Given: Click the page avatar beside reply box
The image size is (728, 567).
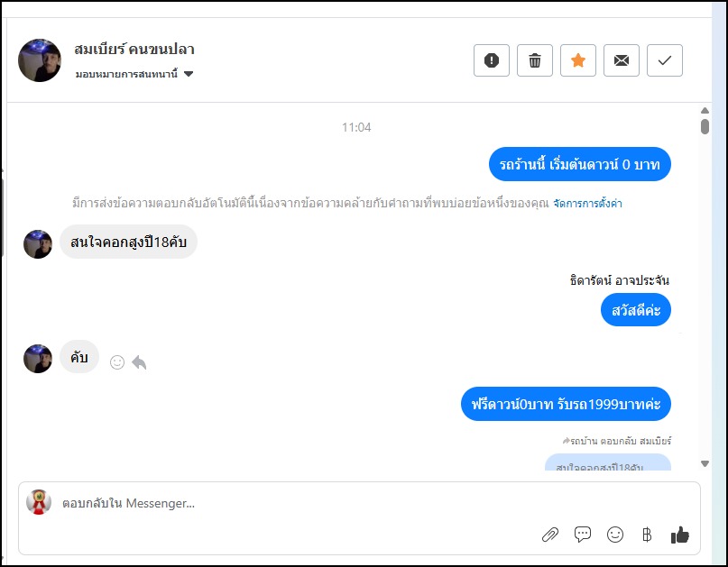Looking at the screenshot, I should point(39,502).
